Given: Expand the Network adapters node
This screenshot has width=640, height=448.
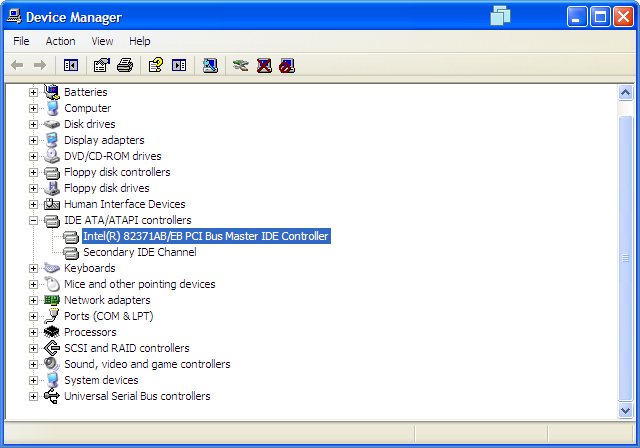Looking at the screenshot, I should pyautogui.click(x=33, y=300).
